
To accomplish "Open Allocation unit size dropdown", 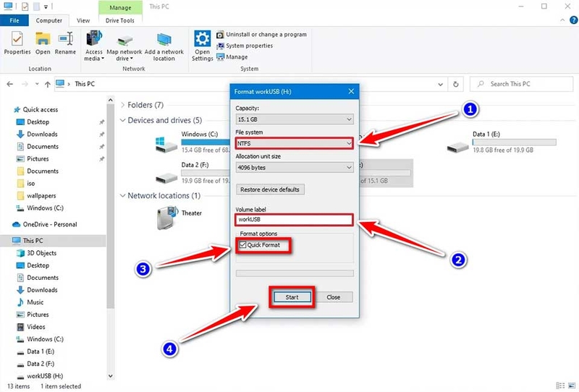I will tap(295, 168).
